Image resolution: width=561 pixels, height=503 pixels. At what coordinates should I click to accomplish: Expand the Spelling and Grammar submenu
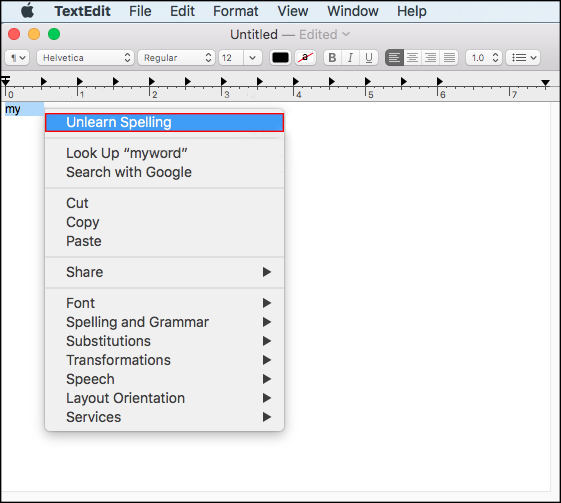[x=165, y=322]
